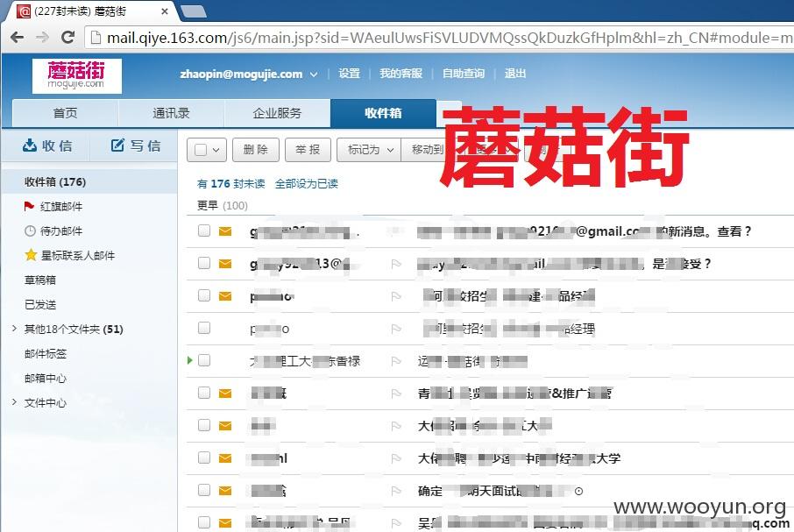
Task: Select checkbox of the gmail.com 新消息 email
Action: (x=204, y=231)
